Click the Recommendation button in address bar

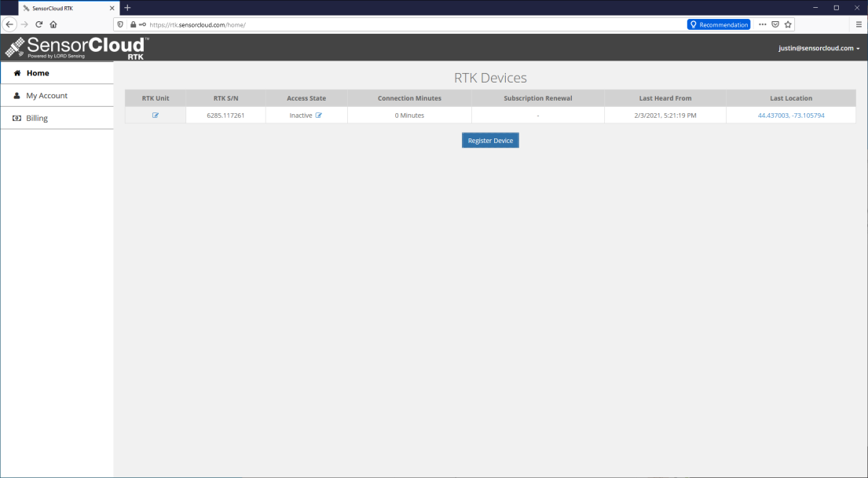[x=718, y=24]
